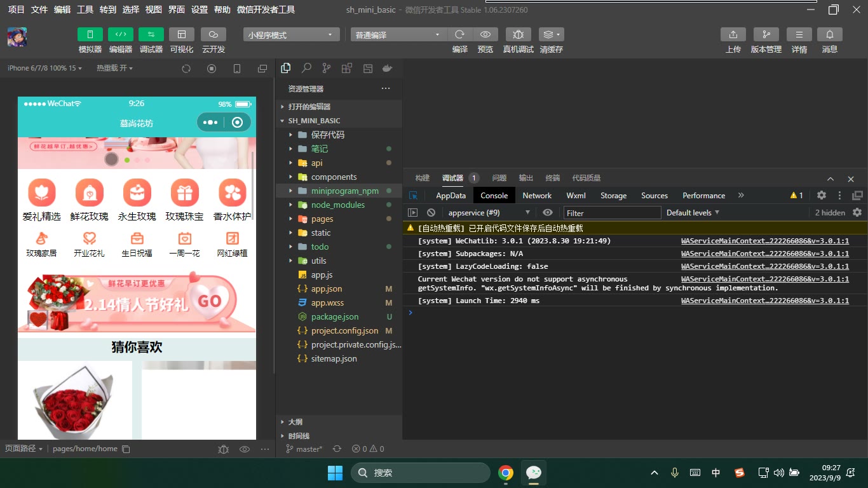Open the Mini Program mode dropdown

(x=291, y=35)
